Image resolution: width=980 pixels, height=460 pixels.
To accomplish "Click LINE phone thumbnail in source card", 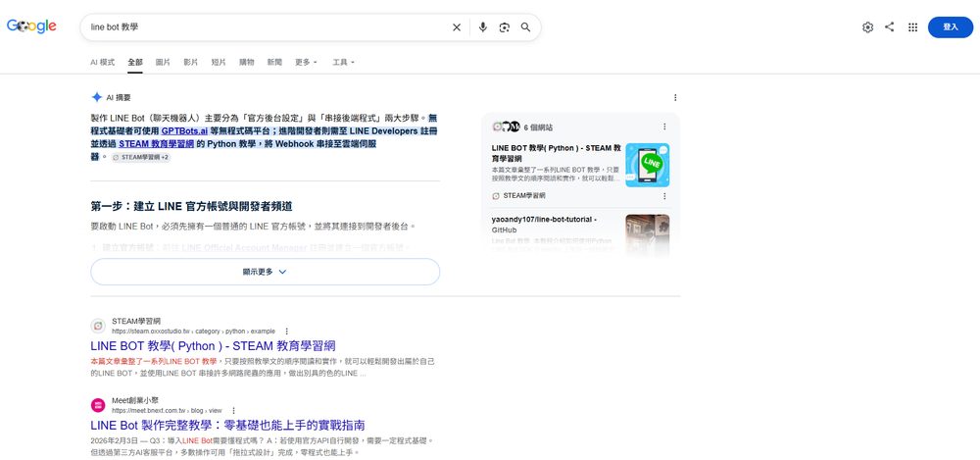I will click(x=648, y=165).
